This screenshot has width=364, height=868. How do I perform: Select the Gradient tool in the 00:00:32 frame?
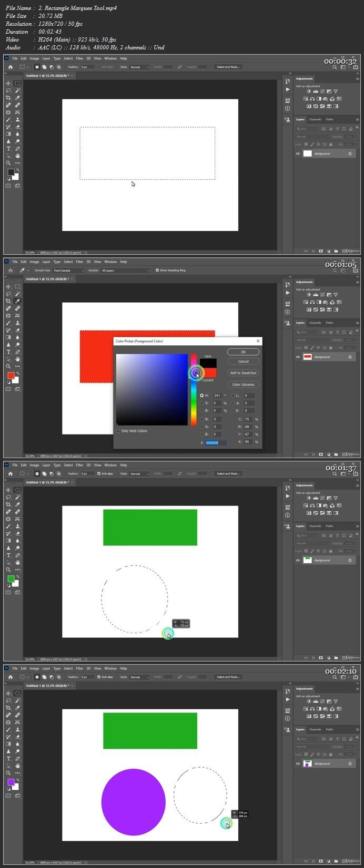tap(8, 134)
